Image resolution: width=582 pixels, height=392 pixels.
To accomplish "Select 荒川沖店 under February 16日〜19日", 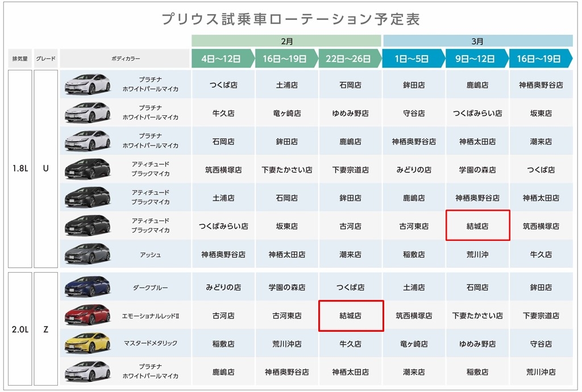I will [286, 344].
